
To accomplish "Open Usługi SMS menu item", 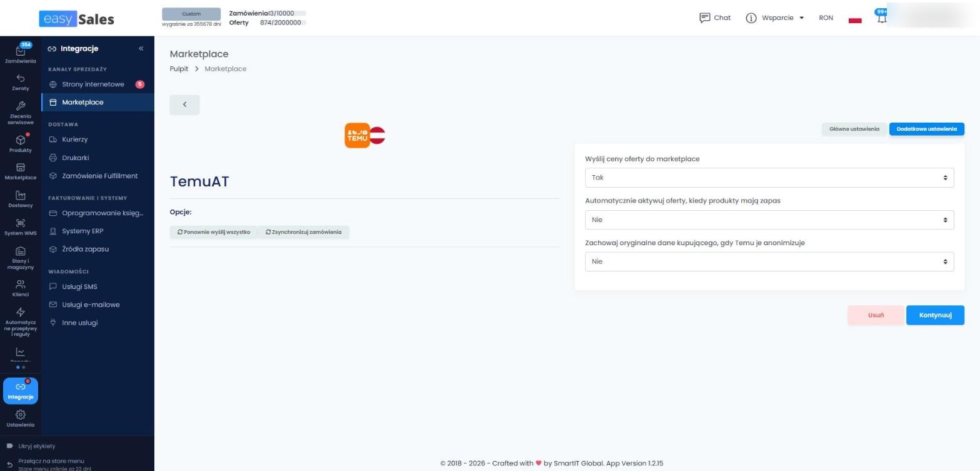I will pos(97,286).
